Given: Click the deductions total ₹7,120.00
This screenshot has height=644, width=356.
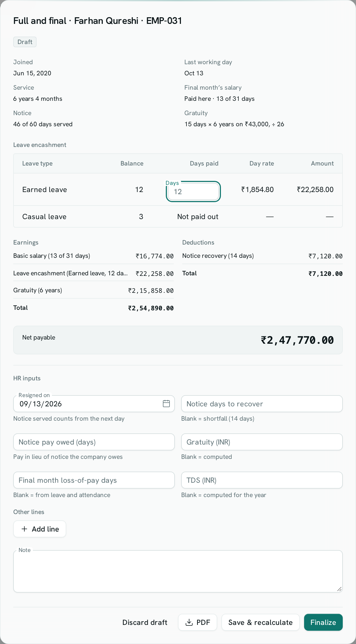Looking at the screenshot, I should tap(325, 273).
